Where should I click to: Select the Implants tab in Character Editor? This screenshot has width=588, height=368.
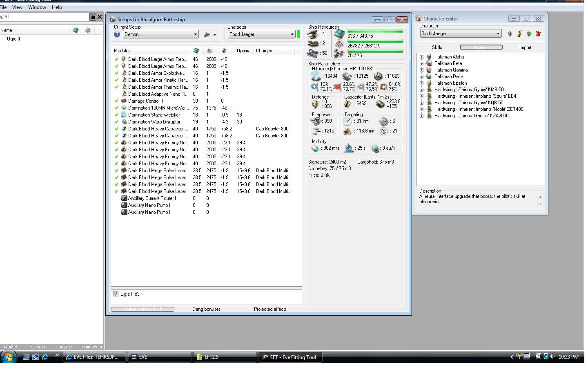click(x=481, y=47)
